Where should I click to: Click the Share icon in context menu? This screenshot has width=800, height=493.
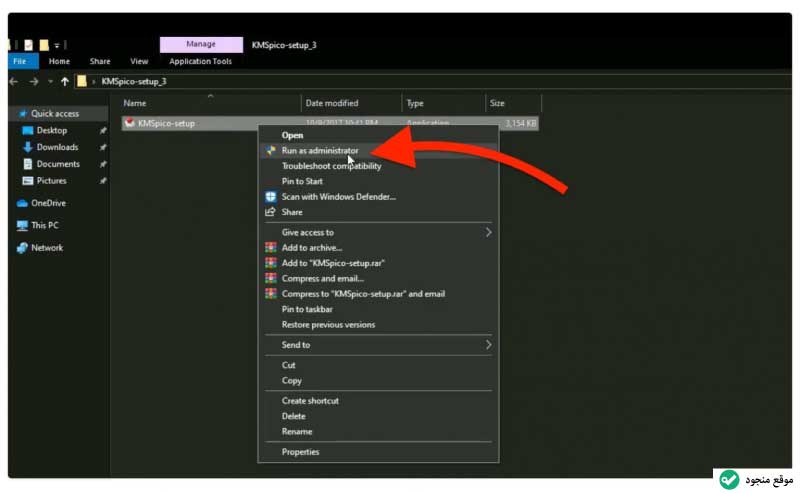(x=270, y=212)
